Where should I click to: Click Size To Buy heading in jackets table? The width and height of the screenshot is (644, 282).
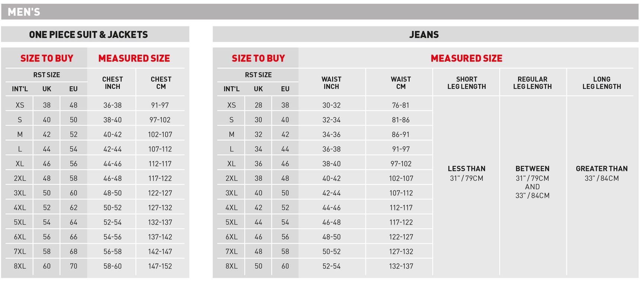coord(47,58)
